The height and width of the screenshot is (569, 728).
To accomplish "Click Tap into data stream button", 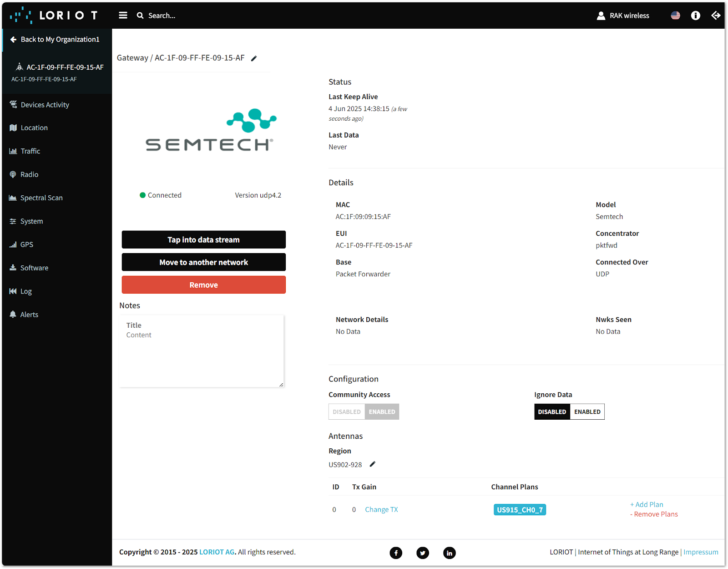I will point(203,240).
